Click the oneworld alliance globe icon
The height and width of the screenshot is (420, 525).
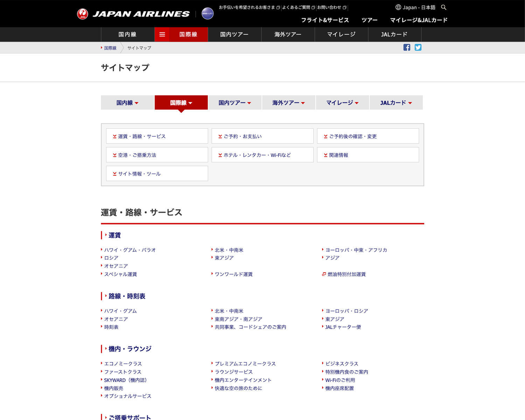(208, 14)
